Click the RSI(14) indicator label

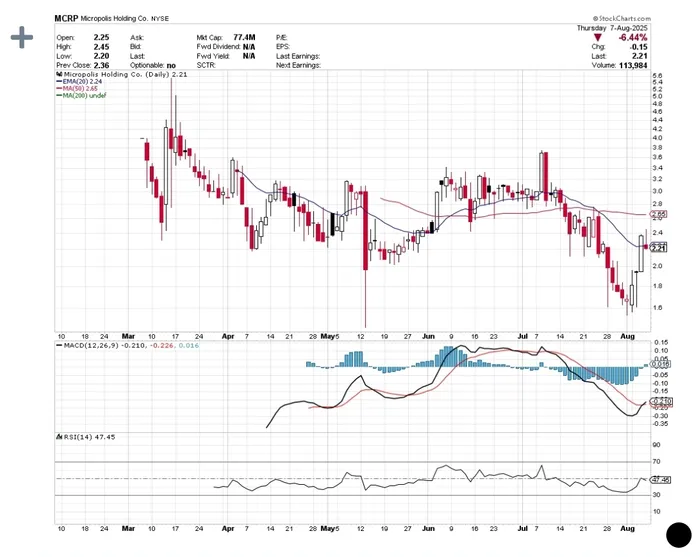click(x=76, y=437)
